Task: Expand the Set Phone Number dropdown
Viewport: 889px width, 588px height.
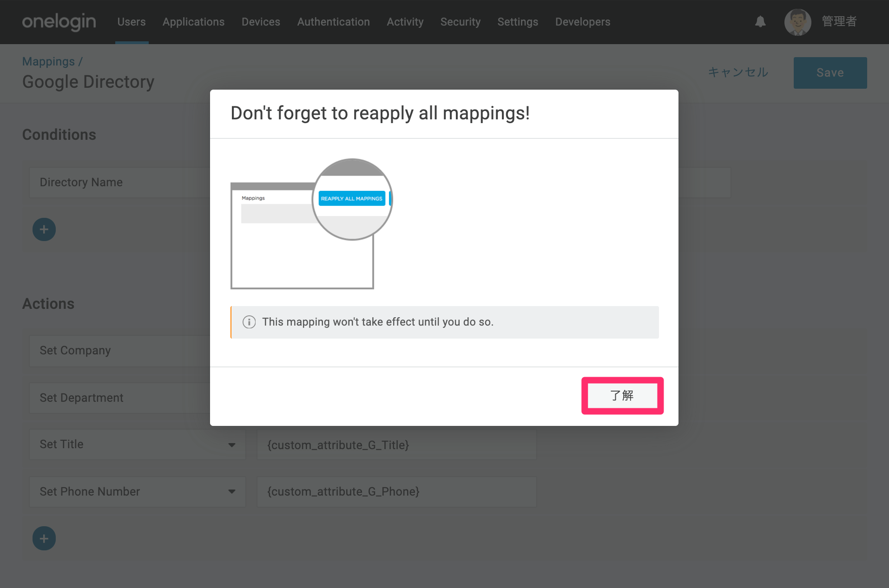Action: [138, 492]
